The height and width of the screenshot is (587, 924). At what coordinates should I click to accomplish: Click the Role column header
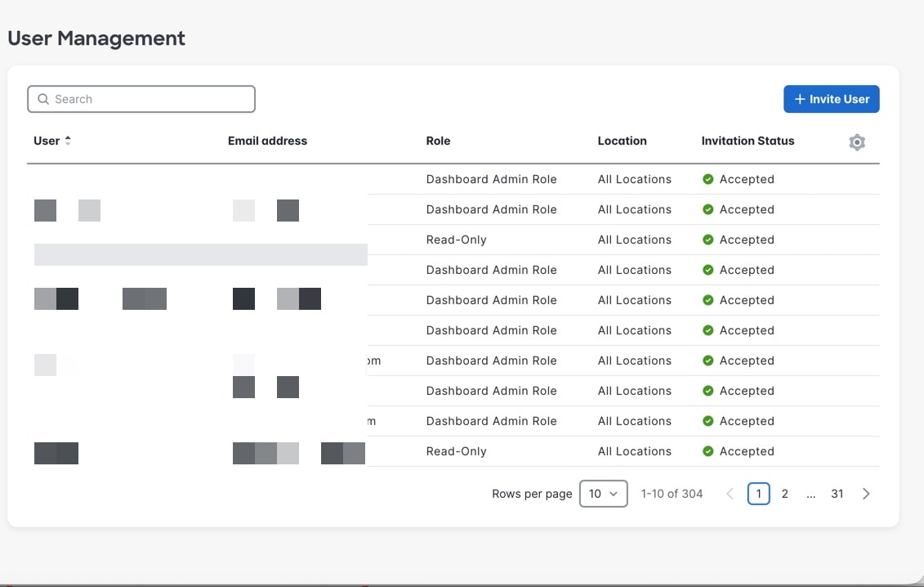pyautogui.click(x=438, y=141)
